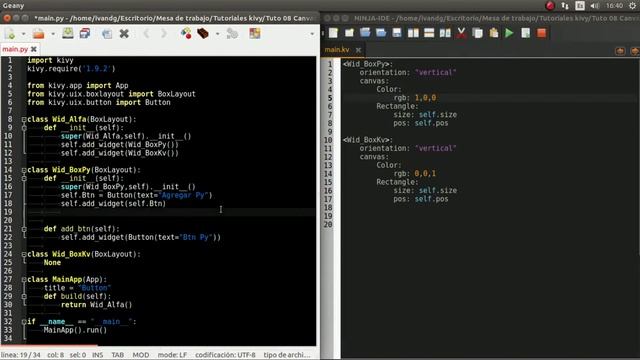
Task: Collapse the __init__ fold on line 15
Action: pyautogui.click(x=24, y=178)
